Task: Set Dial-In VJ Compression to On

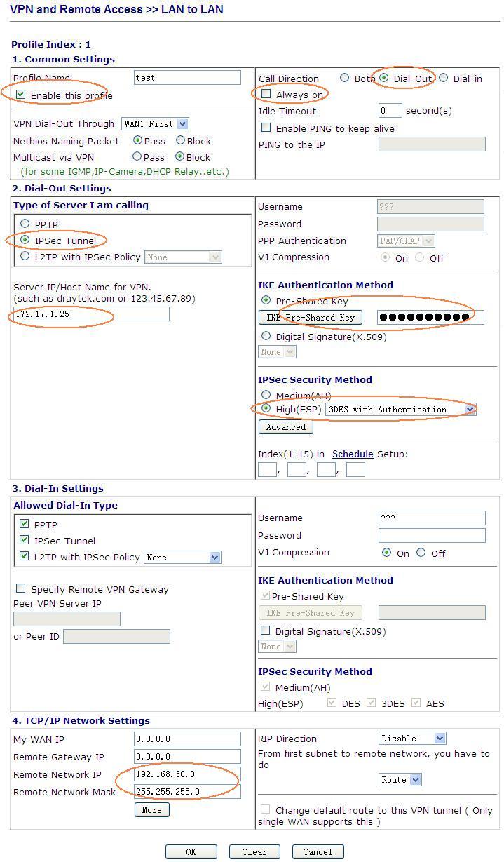Action: 387,553
